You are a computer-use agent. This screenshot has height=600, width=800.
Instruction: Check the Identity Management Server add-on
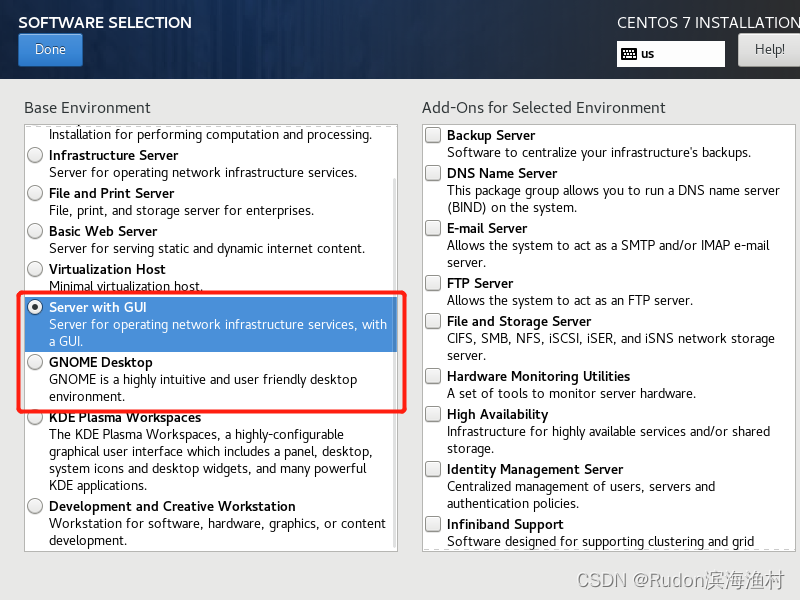[x=433, y=469]
